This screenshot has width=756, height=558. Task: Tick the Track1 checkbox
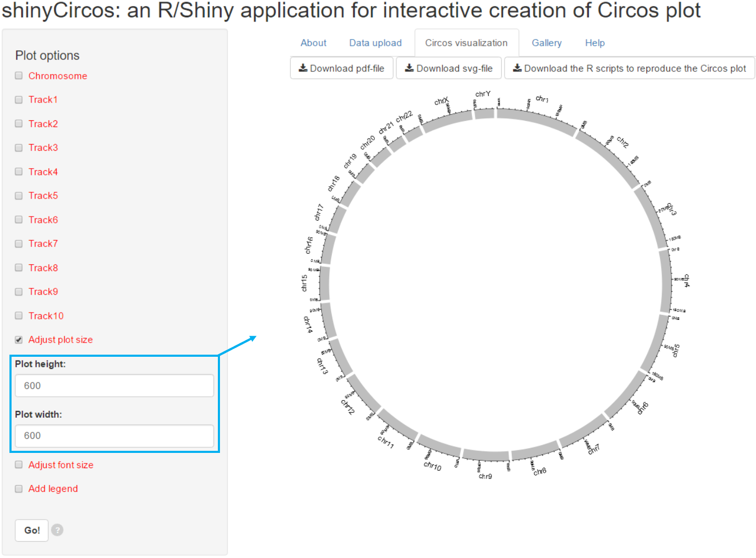point(19,100)
